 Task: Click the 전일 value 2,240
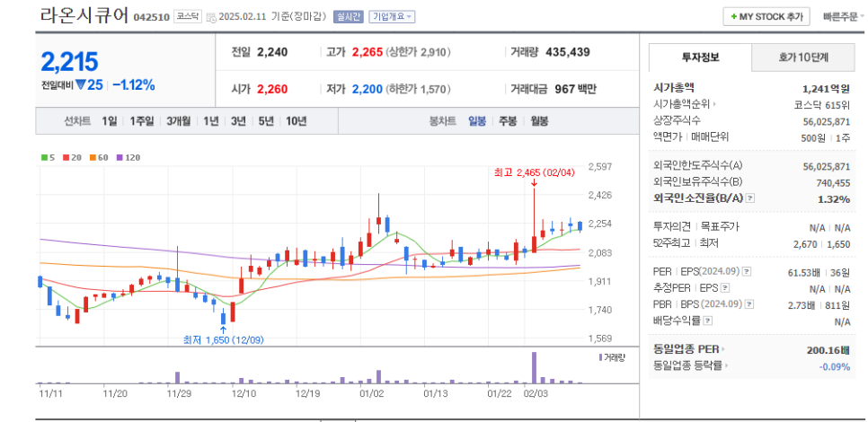click(x=272, y=53)
